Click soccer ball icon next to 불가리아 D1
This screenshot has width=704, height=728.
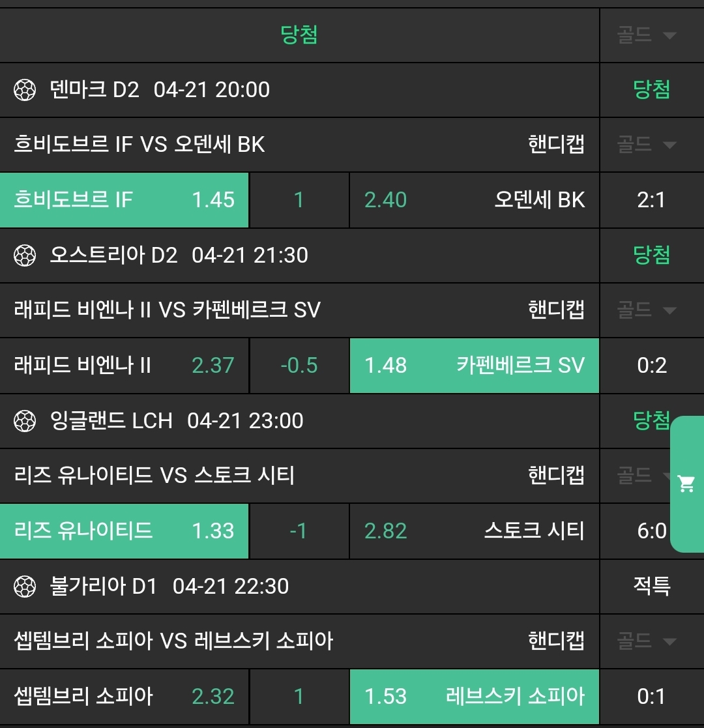tap(25, 587)
